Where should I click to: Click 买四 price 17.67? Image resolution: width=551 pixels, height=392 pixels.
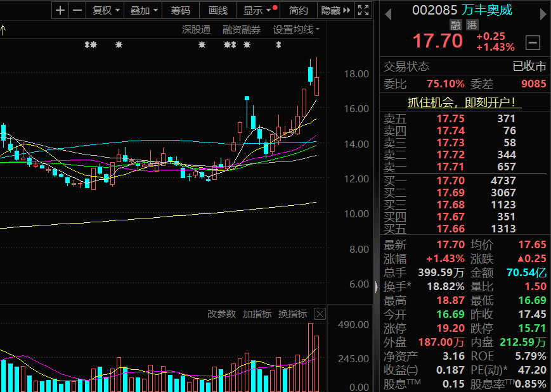click(450, 217)
